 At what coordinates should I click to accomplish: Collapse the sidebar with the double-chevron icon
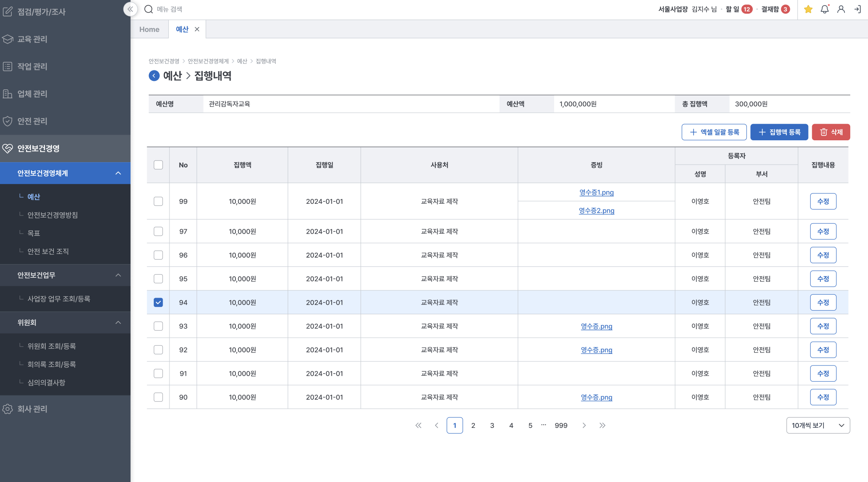click(130, 9)
